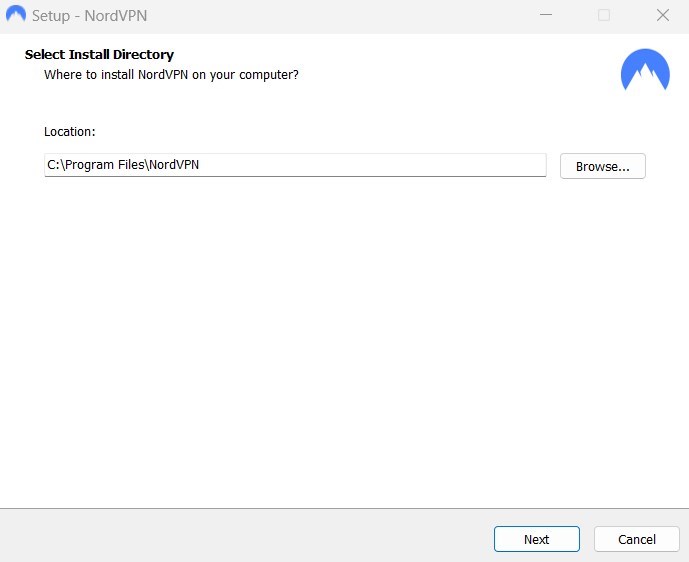This screenshot has width=689, height=562.
Task: Click the 'Location:' label
Action: point(69,131)
